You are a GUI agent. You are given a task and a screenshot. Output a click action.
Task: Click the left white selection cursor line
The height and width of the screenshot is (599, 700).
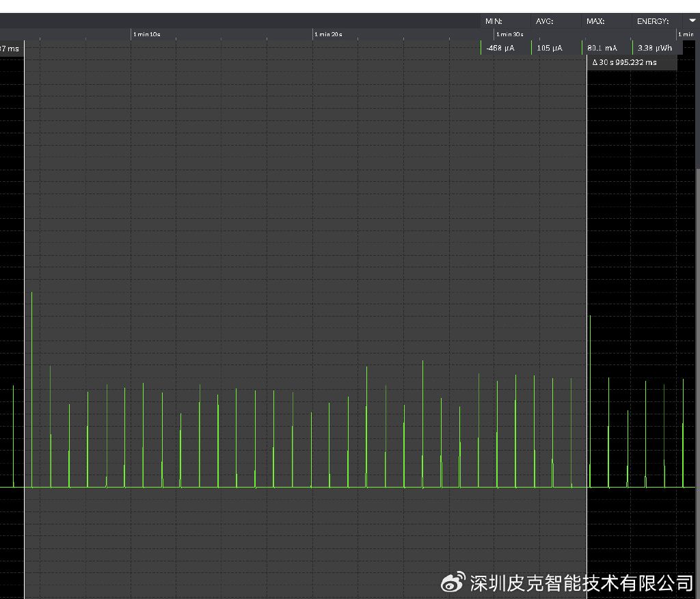click(24, 319)
